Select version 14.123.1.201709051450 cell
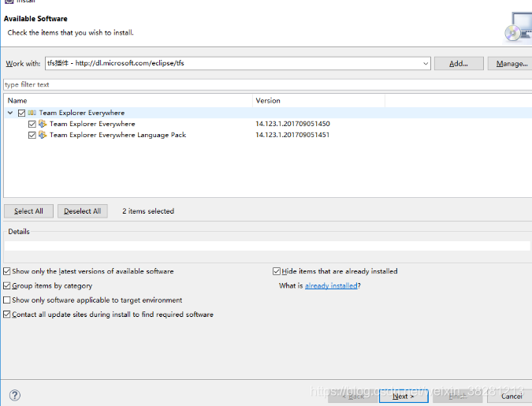The width and height of the screenshot is (532, 406). pyautogui.click(x=292, y=124)
